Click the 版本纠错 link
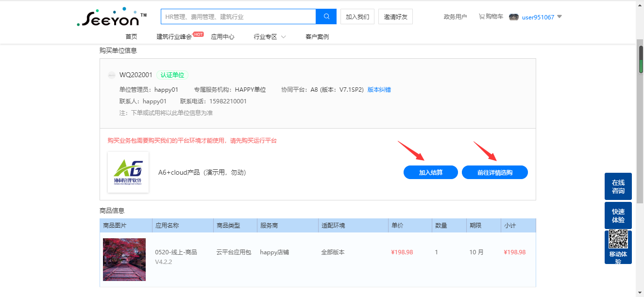 tap(379, 89)
